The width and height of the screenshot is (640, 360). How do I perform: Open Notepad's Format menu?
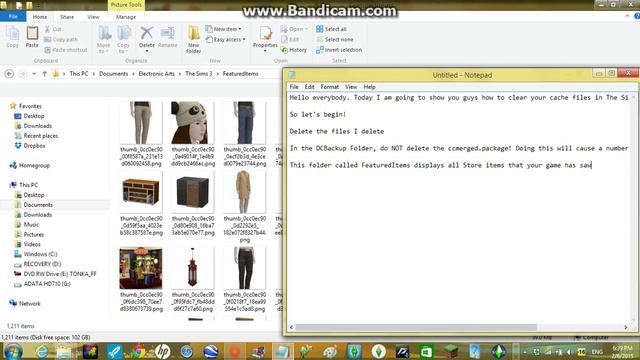329,87
